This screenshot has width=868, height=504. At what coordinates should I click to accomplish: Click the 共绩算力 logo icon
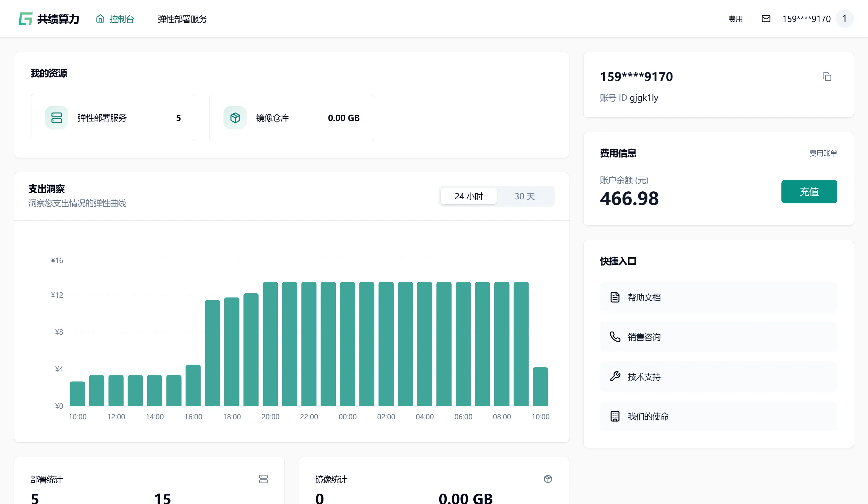[x=26, y=19]
